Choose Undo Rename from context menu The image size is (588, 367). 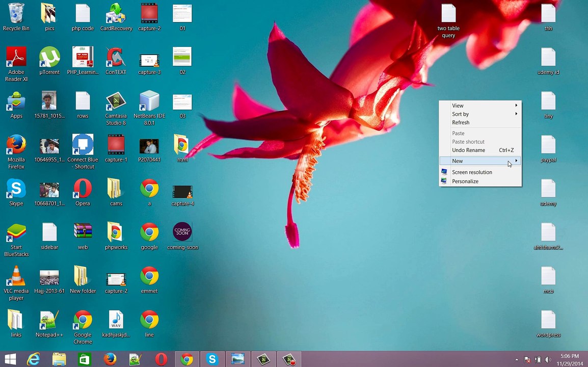[x=480, y=150]
